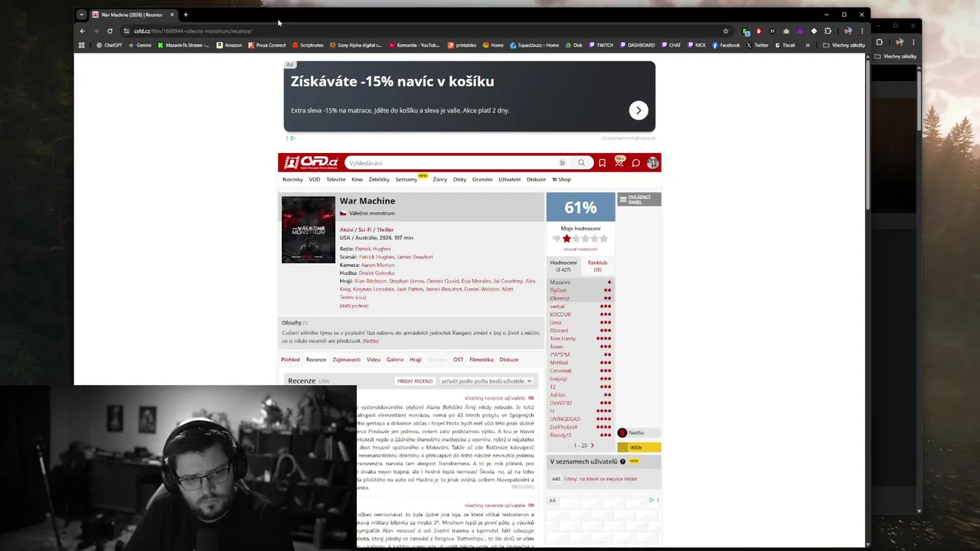Screen dimensions: 980x551
Task: Click the Netflix icon in sidebar
Action: (622, 433)
